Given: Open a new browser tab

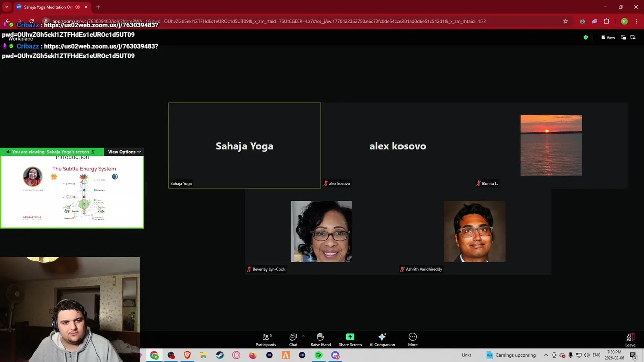Looking at the screenshot, I should (98, 7).
